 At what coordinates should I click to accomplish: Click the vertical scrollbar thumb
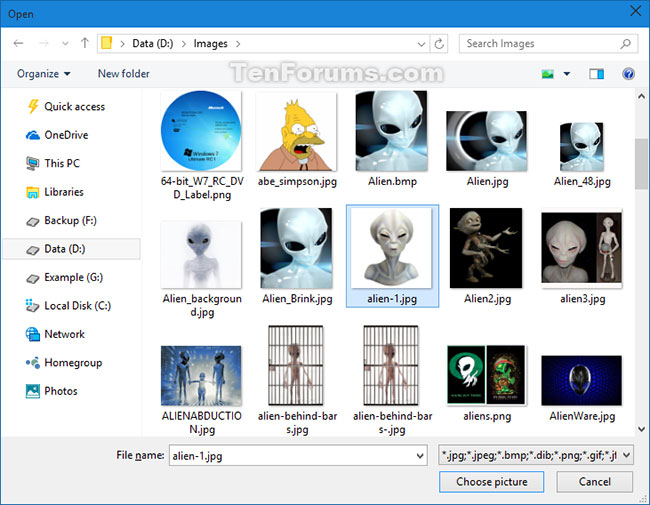(641, 164)
